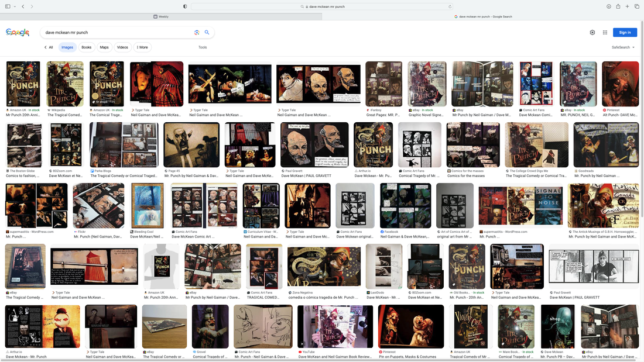Open the Amazon UK Mr. Punch t-shirt image
The image size is (644, 362).
(x=162, y=267)
